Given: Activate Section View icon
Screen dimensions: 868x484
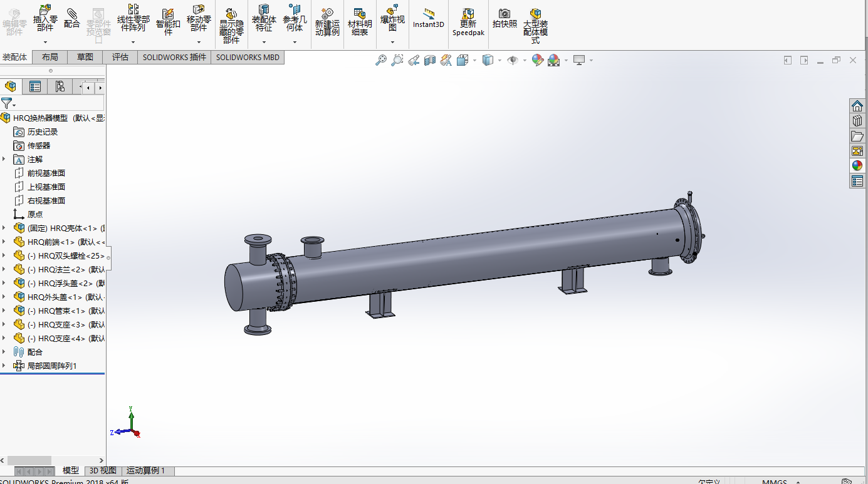Looking at the screenshot, I should click(430, 60).
